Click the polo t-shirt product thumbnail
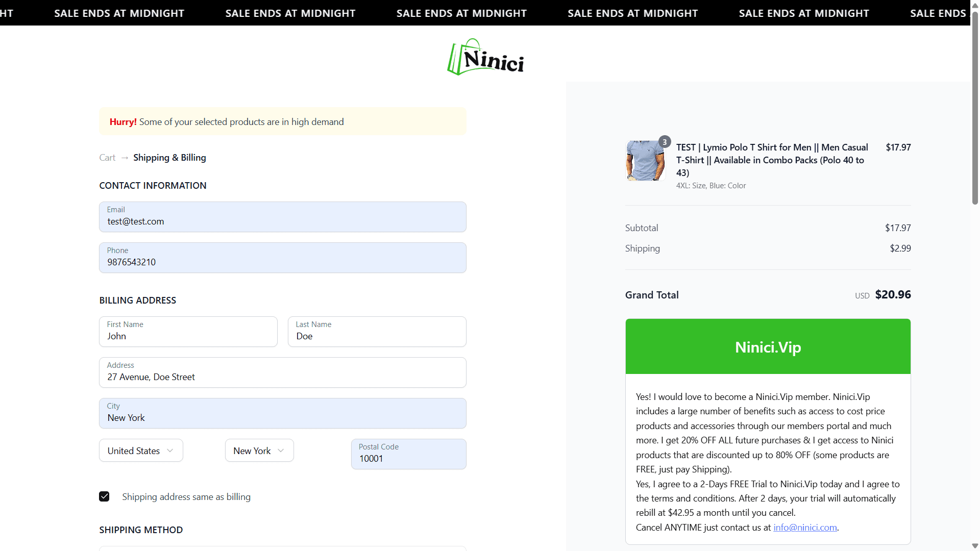 645,160
